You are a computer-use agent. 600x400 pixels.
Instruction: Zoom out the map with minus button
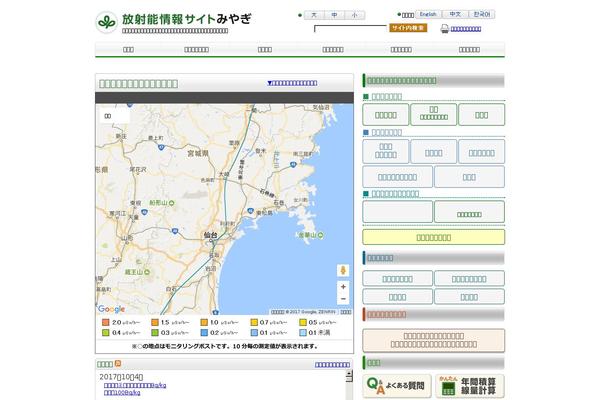pyautogui.click(x=343, y=299)
